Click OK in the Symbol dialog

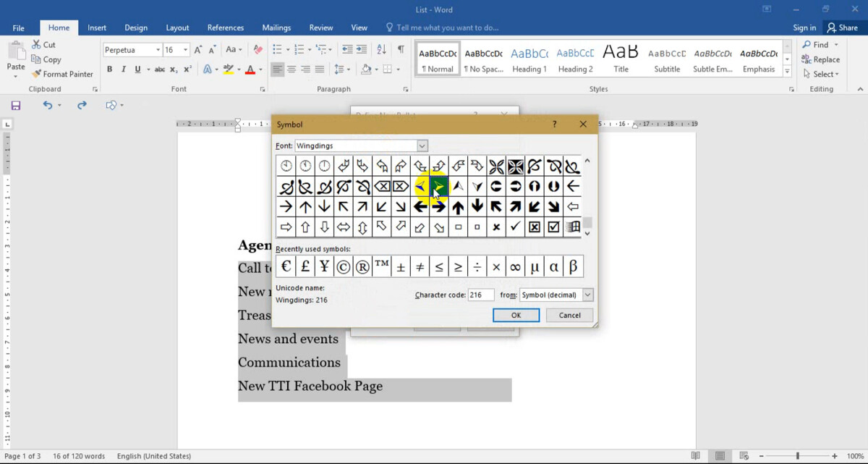click(x=516, y=315)
